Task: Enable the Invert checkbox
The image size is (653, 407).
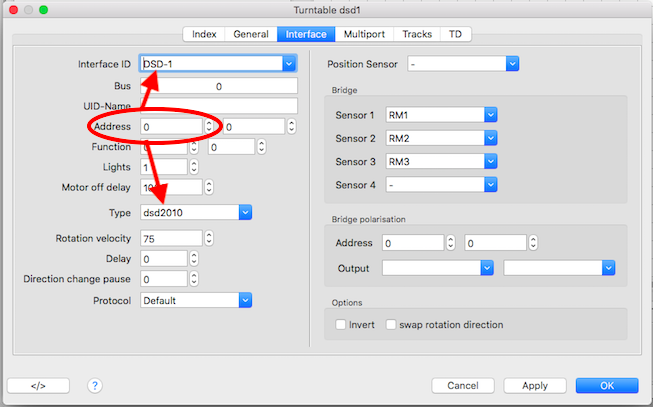Action: click(341, 325)
